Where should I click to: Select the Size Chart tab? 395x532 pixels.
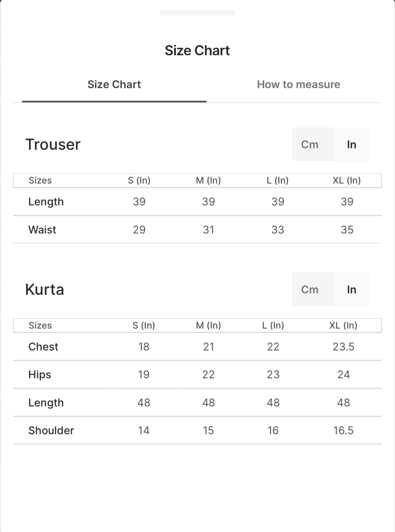click(114, 84)
